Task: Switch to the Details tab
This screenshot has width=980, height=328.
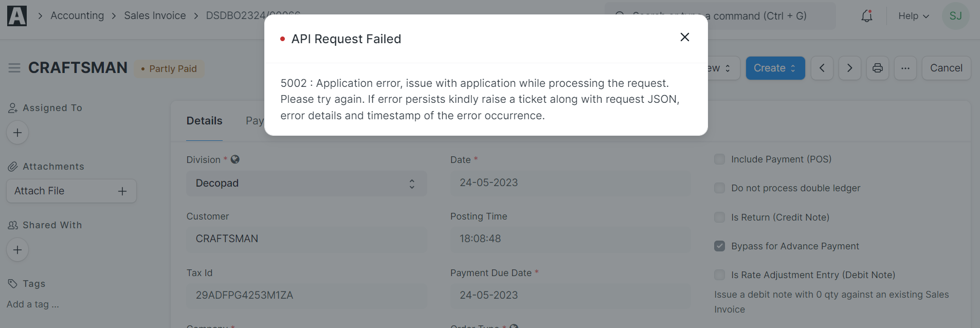Action: coord(204,120)
